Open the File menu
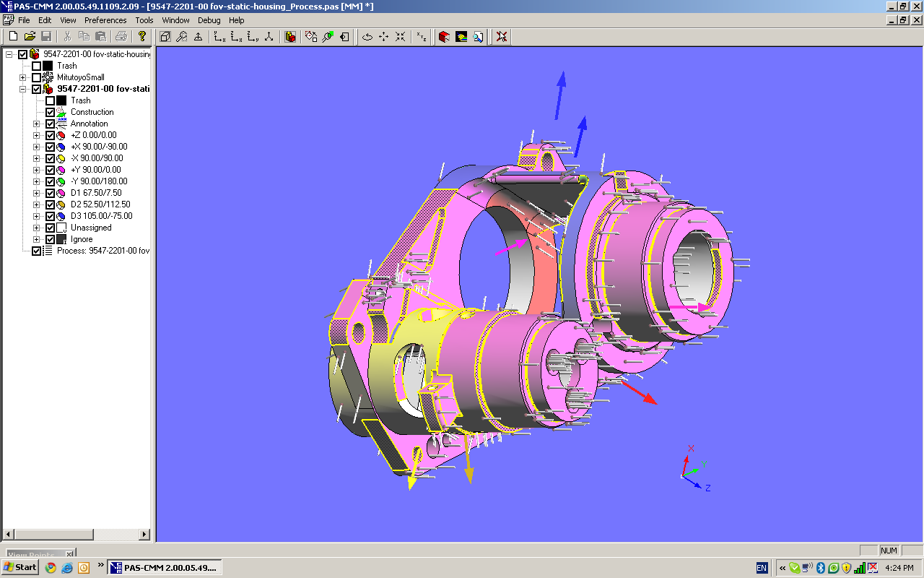Image resolution: width=924 pixels, height=578 pixels. (x=24, y=20)
